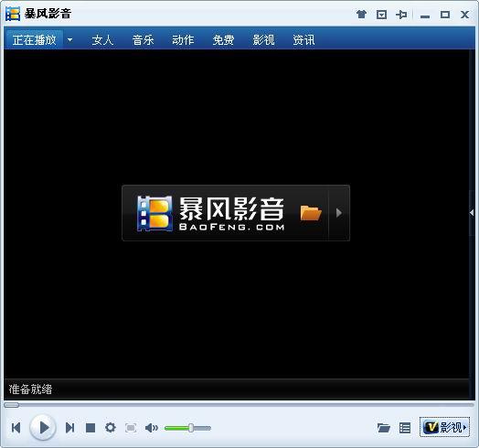Screen dimensions: 479x448
Task: Maximize the Baofeng player window
Action: point(445,15)
